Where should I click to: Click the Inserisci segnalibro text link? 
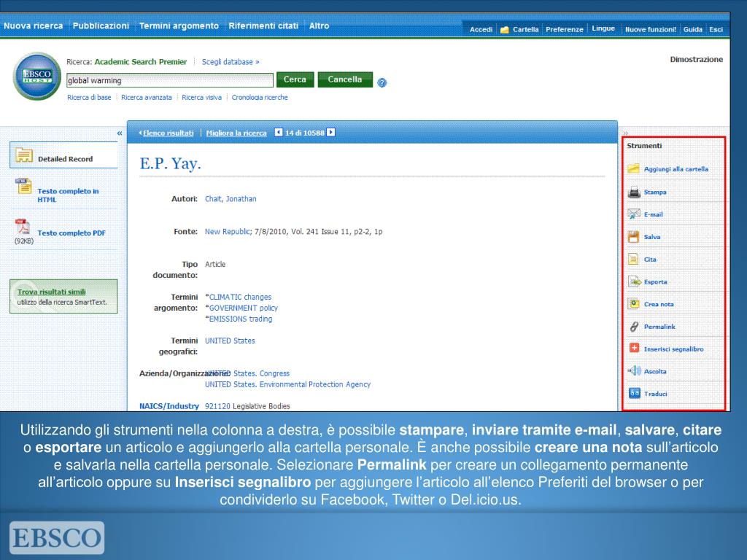pyautogui.click(x=673, y=349)
